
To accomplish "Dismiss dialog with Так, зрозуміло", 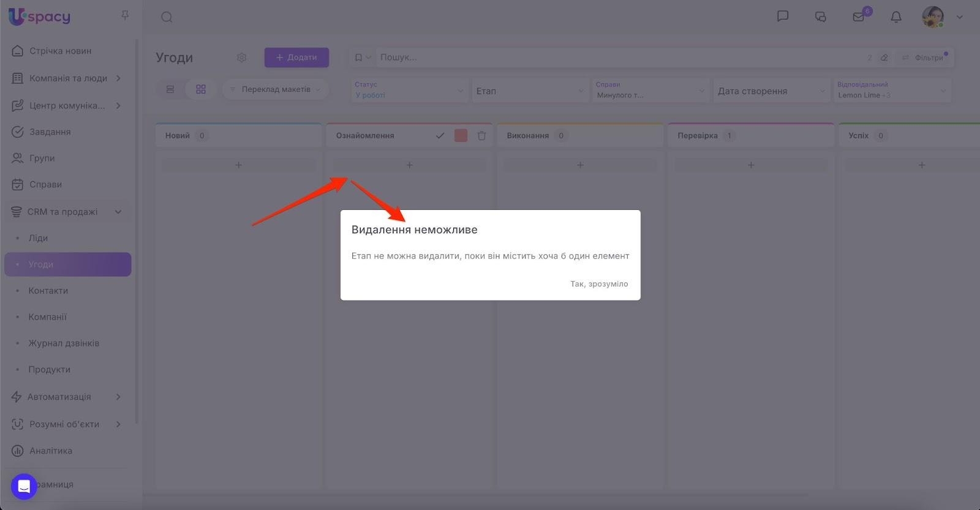I will coord(599,284).
